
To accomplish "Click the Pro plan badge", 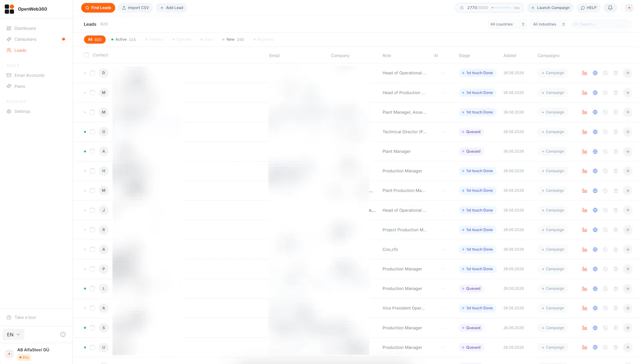I will pyautogui.click(x=24, y=357).
